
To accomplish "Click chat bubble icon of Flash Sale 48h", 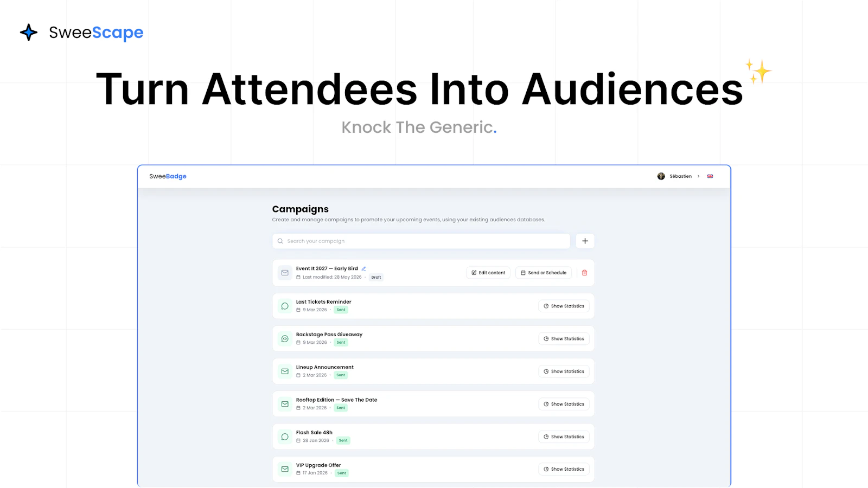I will coord(285,436).
